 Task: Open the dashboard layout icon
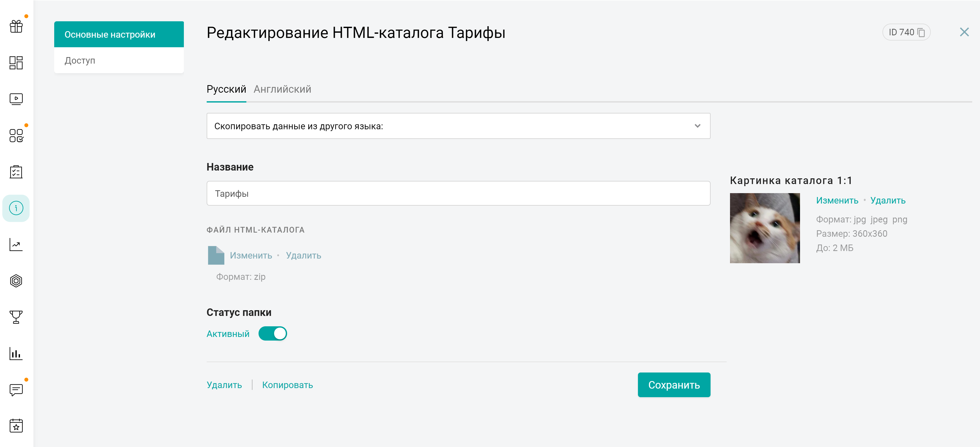16,63
